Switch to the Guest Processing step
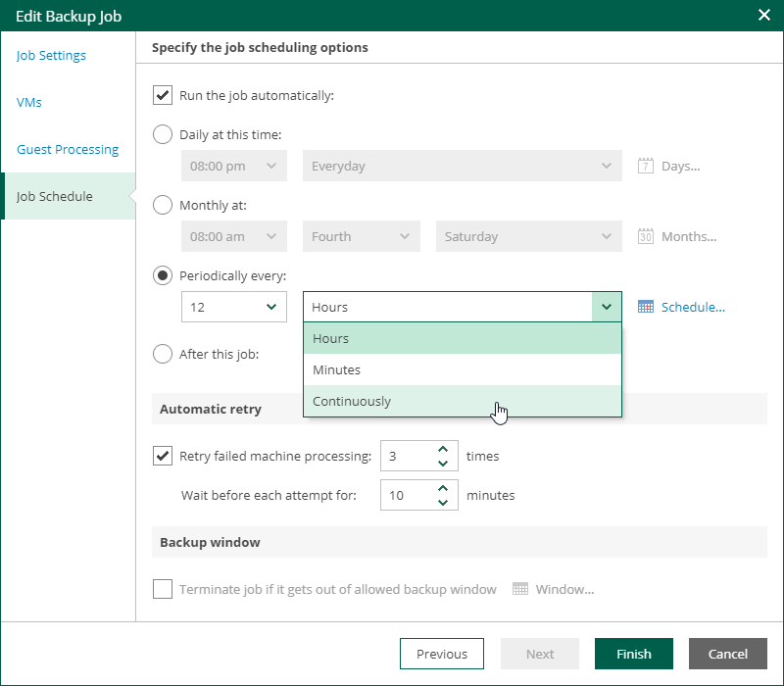 (x=68, y=149)
